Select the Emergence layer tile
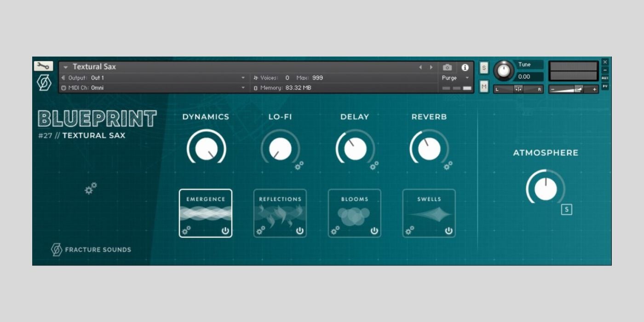 [x=206, y=213]
